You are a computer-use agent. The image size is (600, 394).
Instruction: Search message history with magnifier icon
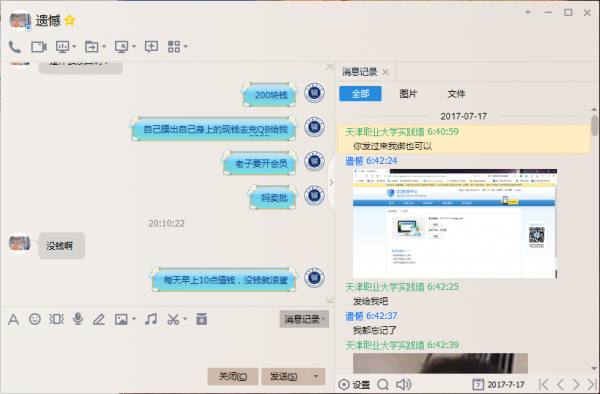tap(383, 384)
